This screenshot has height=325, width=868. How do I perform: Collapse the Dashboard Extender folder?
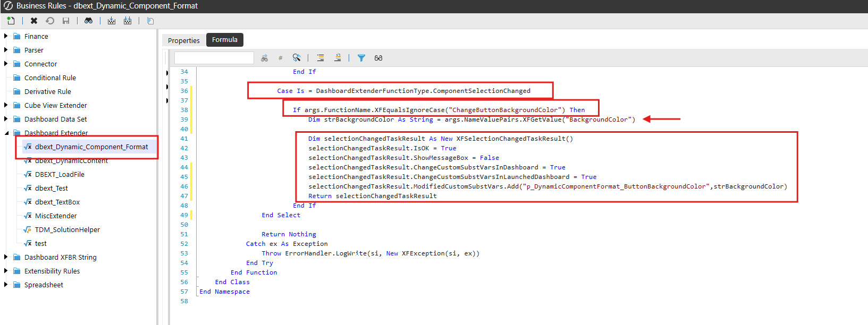(6, 133)
